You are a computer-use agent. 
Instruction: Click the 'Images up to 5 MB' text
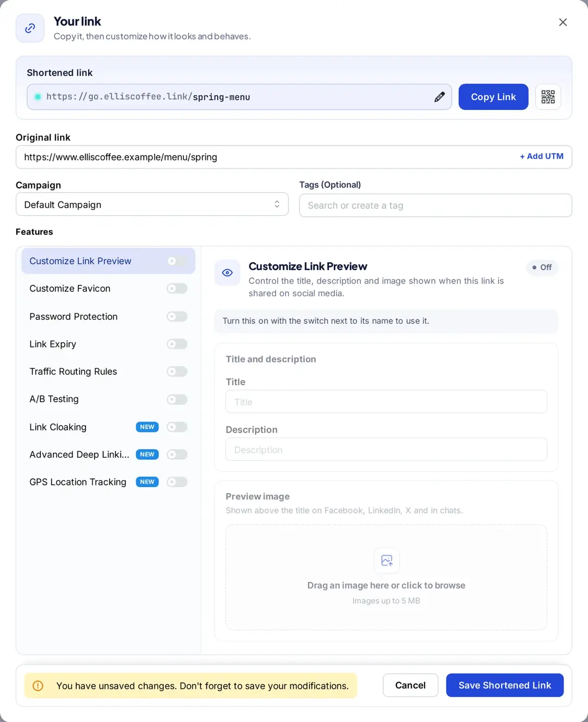click(x=386, y=601)
